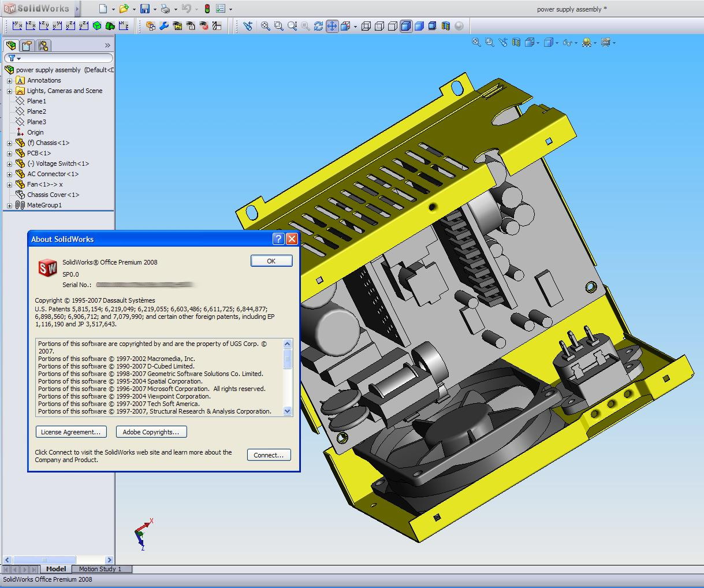The image size is (704, 588).
Task: Create a new document with New icon
Action: 103,9
